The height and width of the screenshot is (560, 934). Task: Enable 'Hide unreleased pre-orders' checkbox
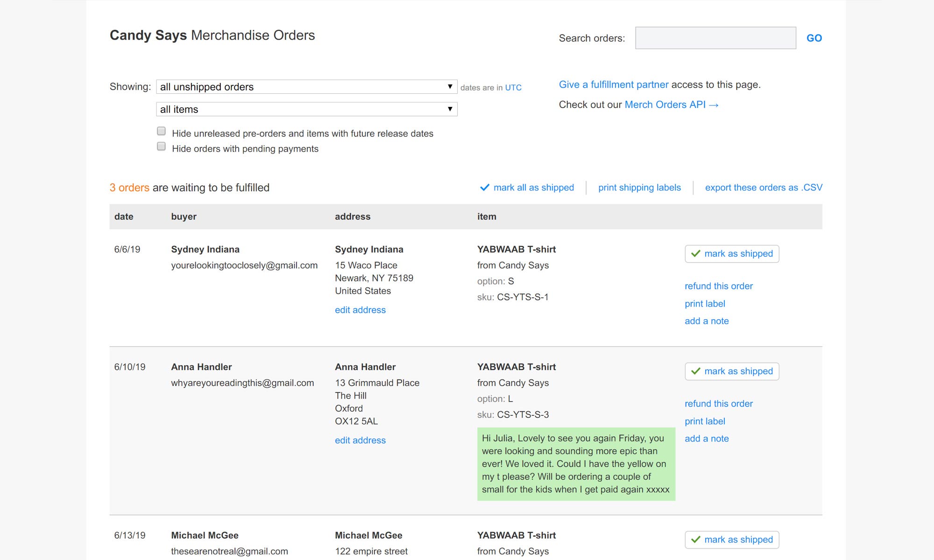[161, 131]
